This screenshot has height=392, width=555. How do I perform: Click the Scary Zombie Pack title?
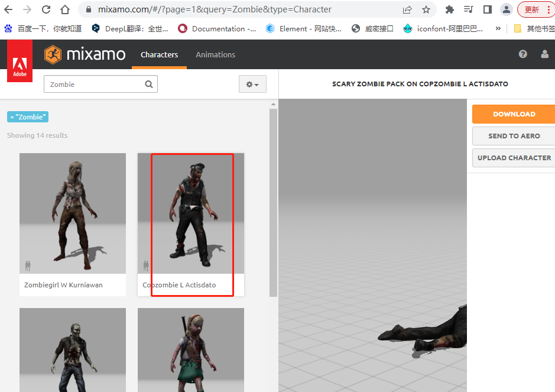point(420,84)
